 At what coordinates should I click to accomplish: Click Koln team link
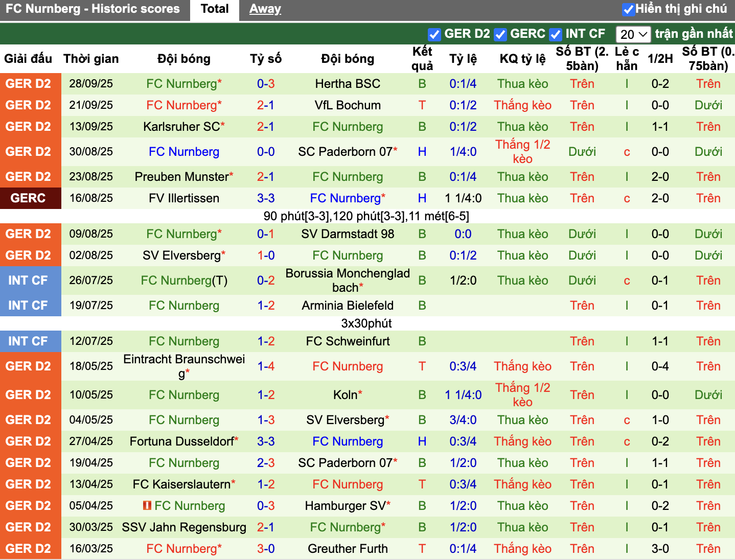point(346,395)
